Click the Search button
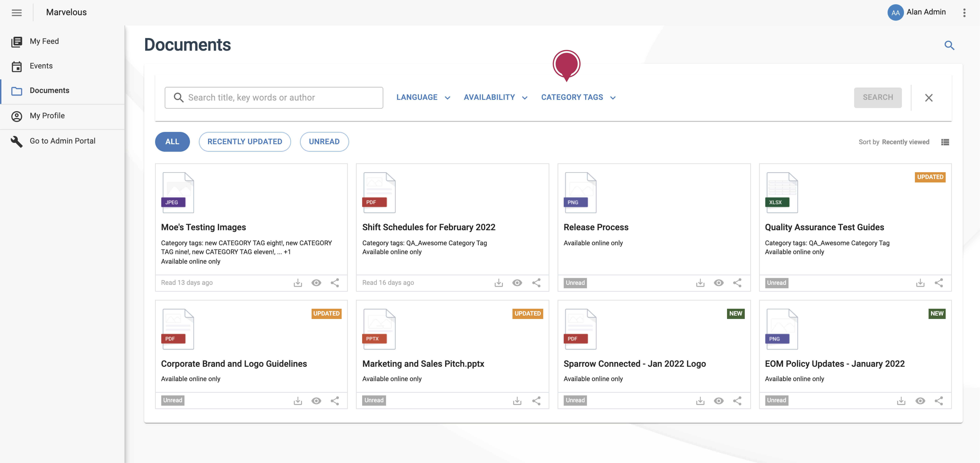 click(878, 98)
